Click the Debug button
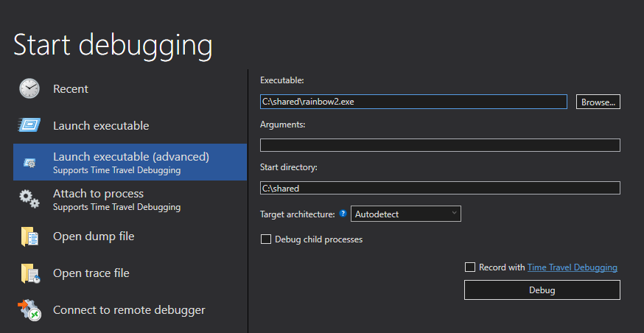Image resolution: width=644 pixels, height=333 pixels. coord(542,290)
